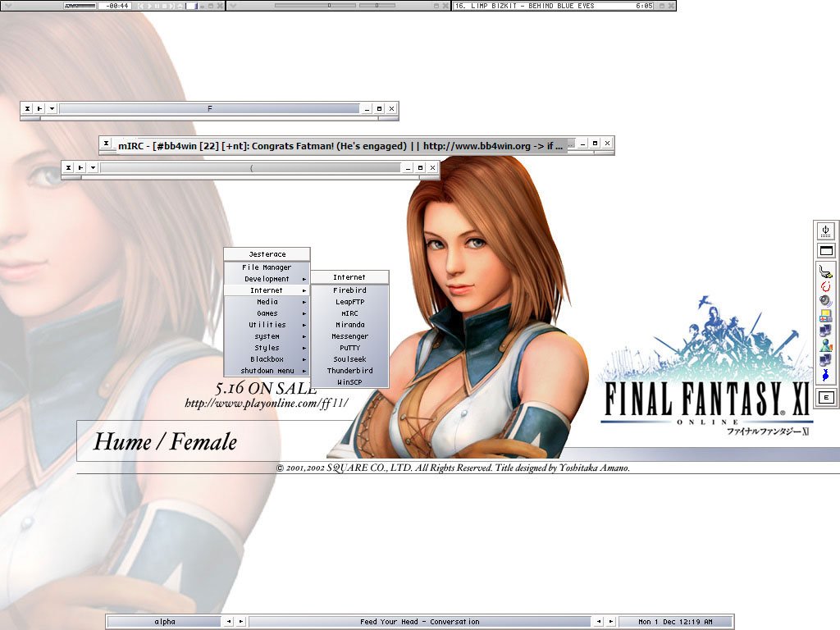Click the Internet submenu title header
This screenshot has height=630, width=840.
(349, 277)
